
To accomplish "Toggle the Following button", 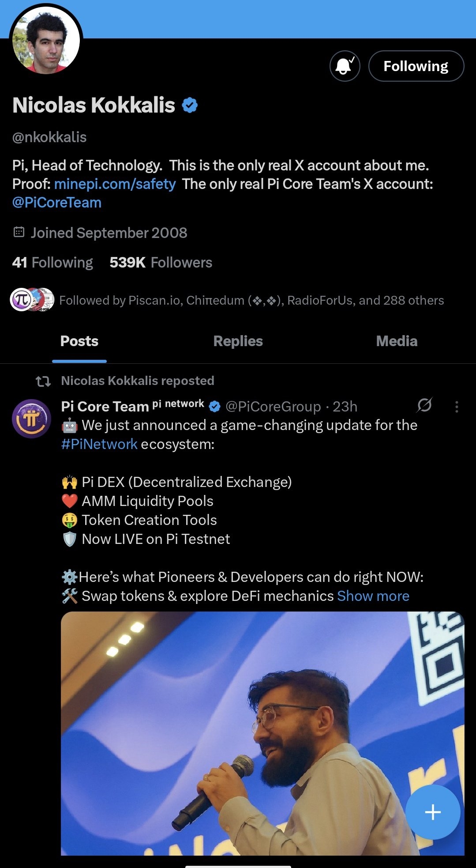I will (416, 66).
